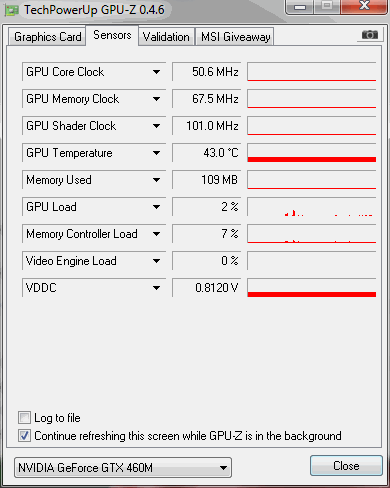Screen dimensions: 390x488
Task: Enable the Log to file checkbox
Action: tap(24, 417)
